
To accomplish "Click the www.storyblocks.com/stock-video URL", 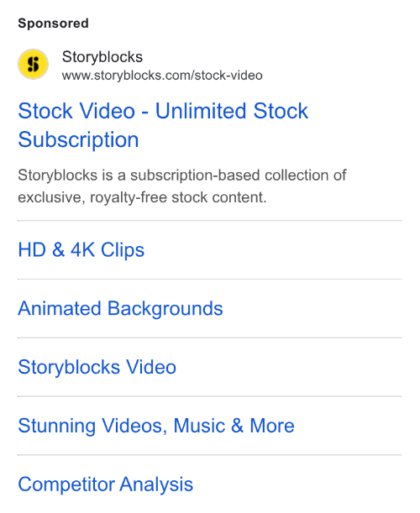I will [162, 76].
